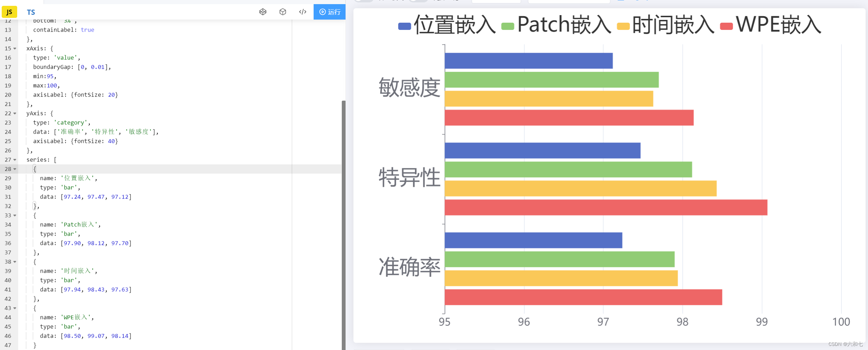
Task: Click data [97.94, 98.43, 97.63] line
Action: point(86,290)
